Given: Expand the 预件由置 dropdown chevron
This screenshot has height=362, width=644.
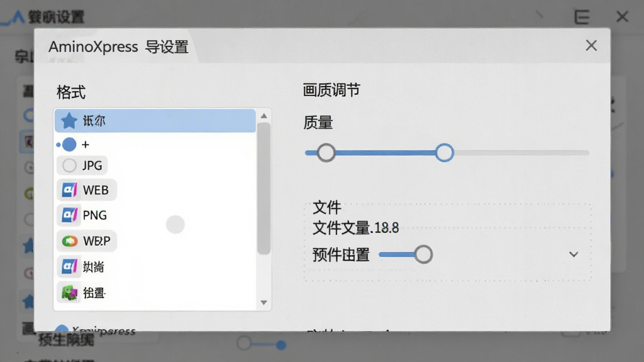Looking at the screenshot, I should point(574,255).
